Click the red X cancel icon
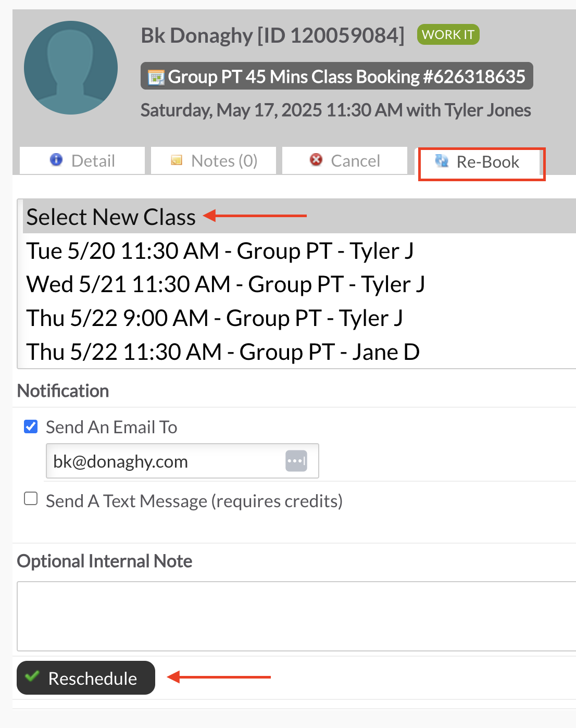 click(316, 159)
